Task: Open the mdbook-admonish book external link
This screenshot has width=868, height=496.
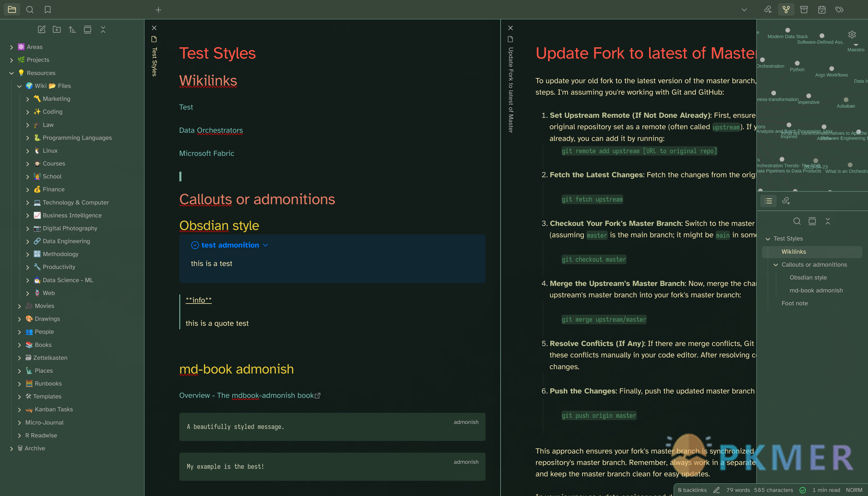Action: tap(250, 395)
